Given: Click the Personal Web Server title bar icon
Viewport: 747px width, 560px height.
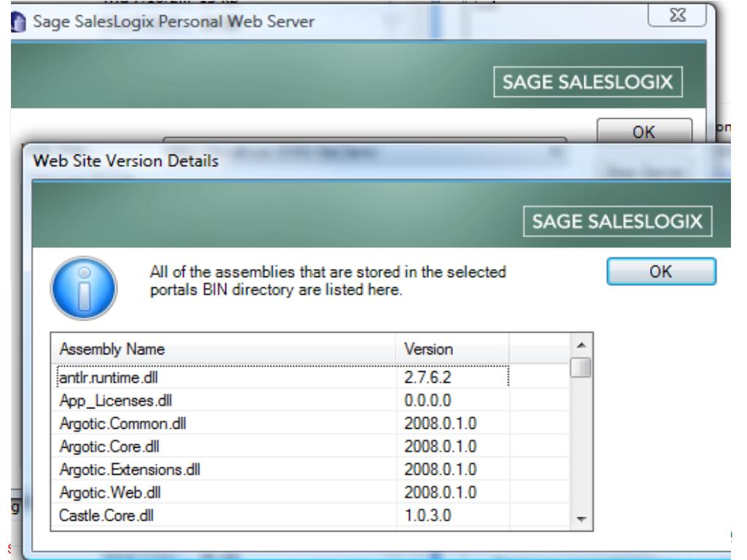Looking at the screenshot, I should click(18, 22).
